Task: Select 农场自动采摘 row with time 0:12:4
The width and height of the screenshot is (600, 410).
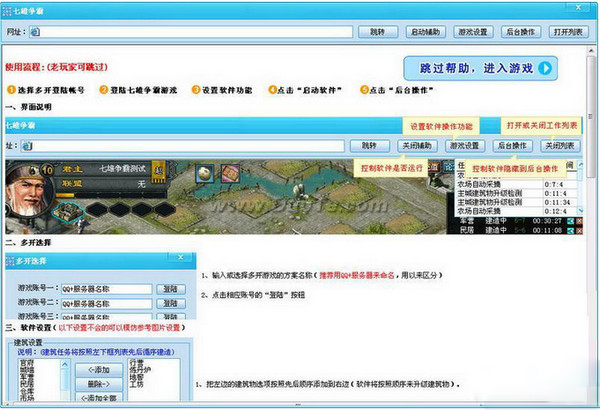Action: click(x=517, y=211)
